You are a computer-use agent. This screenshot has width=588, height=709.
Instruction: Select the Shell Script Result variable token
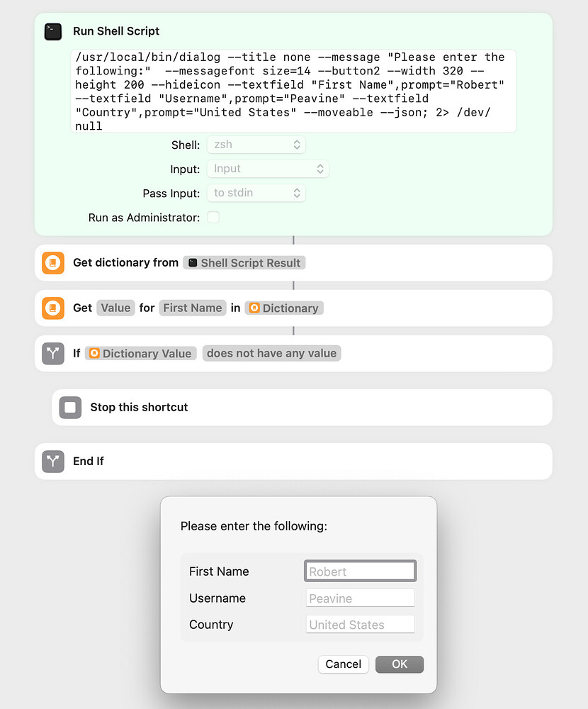point(244,262)
